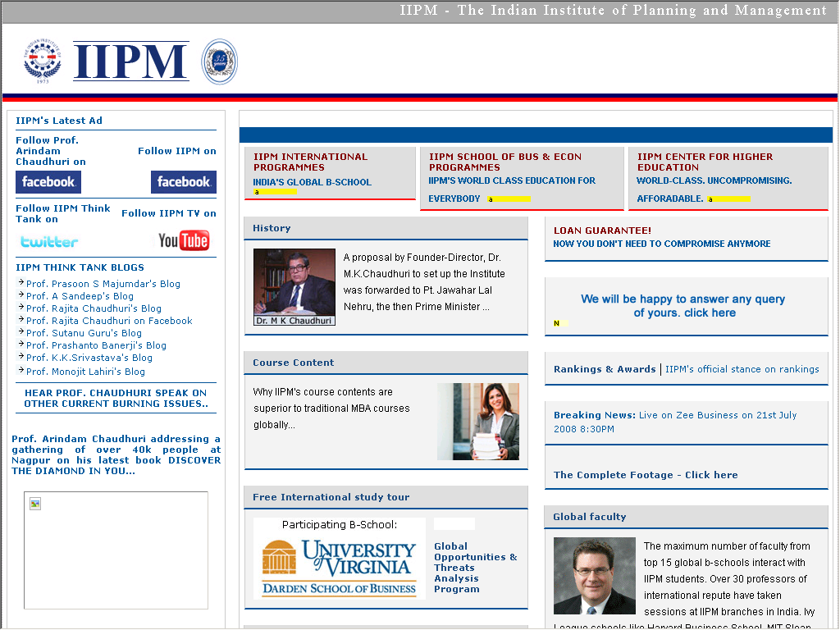This screenshot has width=840, height=630.
Task: Click the Global faculty professor photo
Action: point(595,576)
